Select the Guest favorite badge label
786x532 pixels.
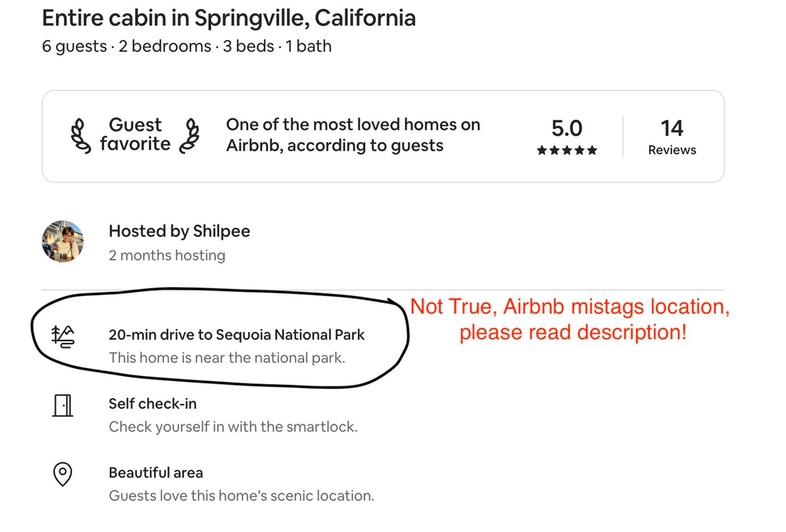click(x=135, y=134)
